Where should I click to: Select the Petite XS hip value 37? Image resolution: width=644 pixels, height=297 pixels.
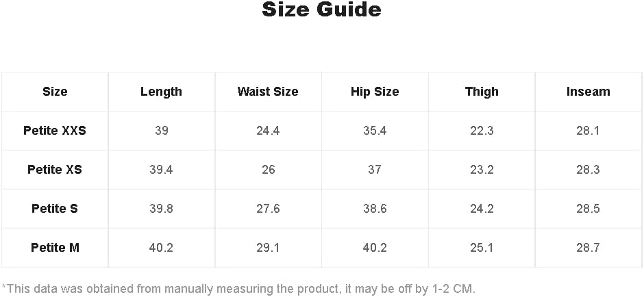point(375,170)
